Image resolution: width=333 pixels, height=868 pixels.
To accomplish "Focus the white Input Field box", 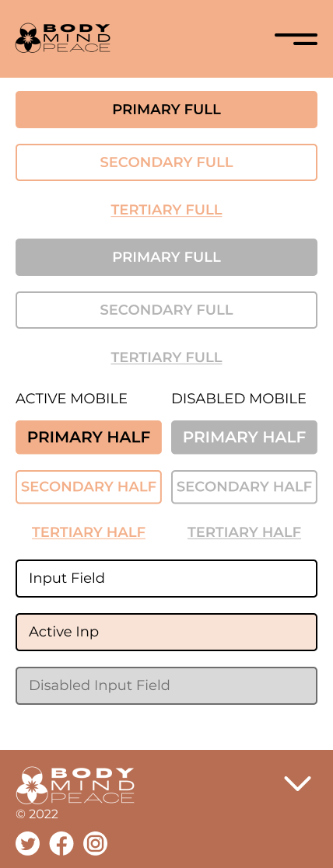I will coord(166,578).
